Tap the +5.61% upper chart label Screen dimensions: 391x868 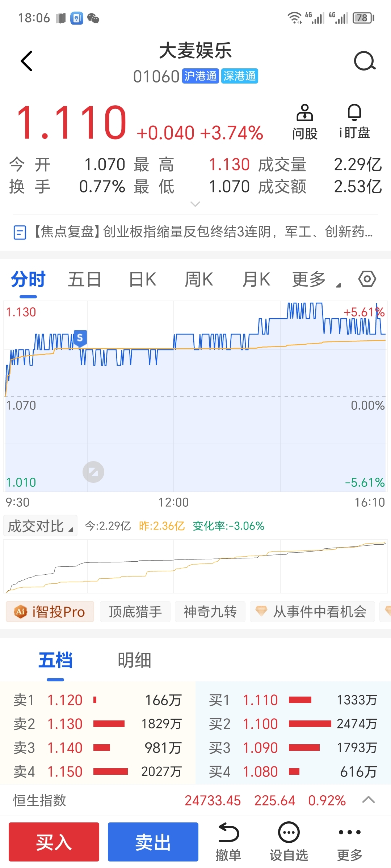click(x=364, y=312)
